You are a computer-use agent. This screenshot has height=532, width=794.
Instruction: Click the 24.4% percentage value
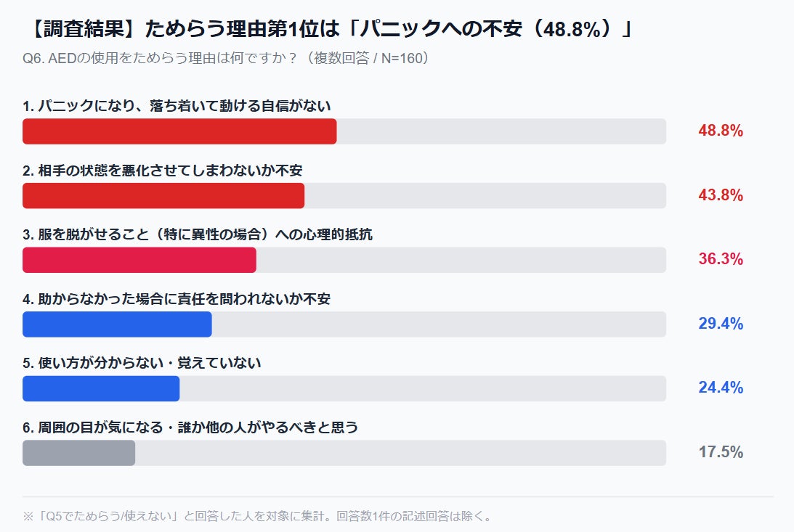pyautogui.click(x=721, y=388)
